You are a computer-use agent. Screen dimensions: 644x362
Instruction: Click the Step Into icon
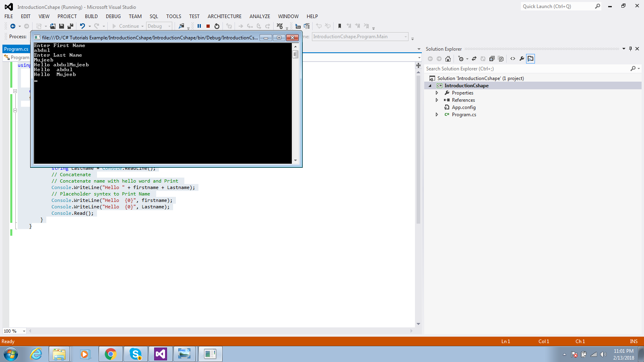tap(250, 26)
